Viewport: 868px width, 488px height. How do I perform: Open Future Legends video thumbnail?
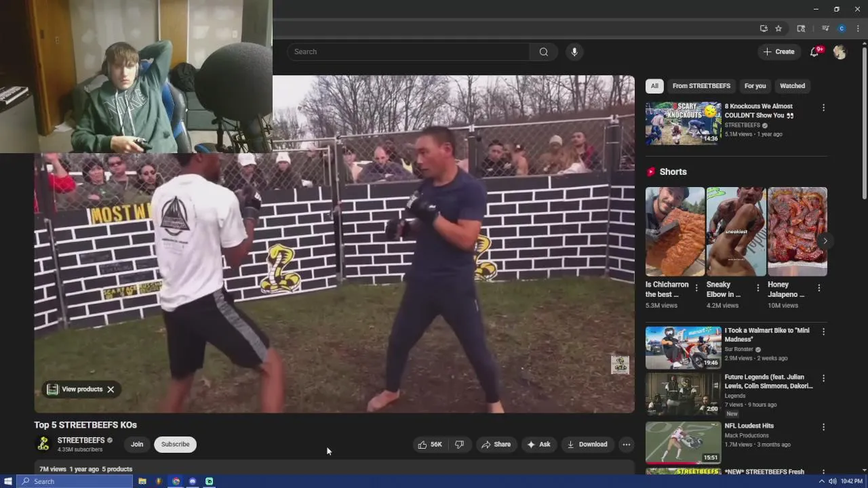pyautogui.click(x=683, y=394)
